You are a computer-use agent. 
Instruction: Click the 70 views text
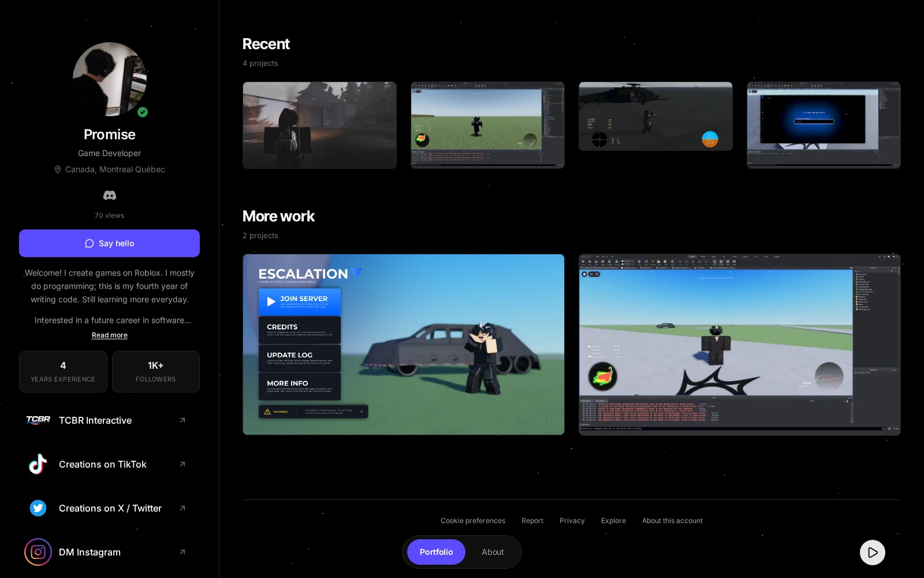pos(110,216)
